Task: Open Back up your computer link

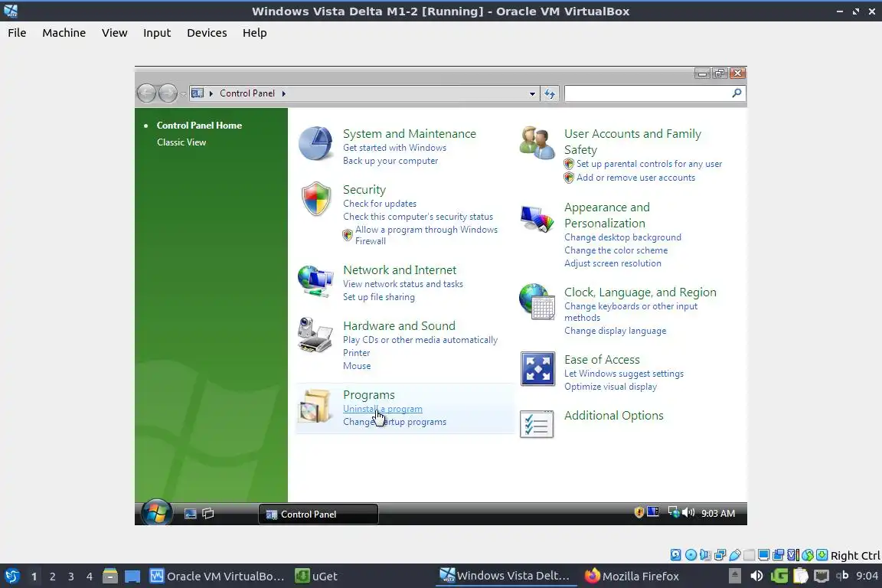Action: (390, 161)
